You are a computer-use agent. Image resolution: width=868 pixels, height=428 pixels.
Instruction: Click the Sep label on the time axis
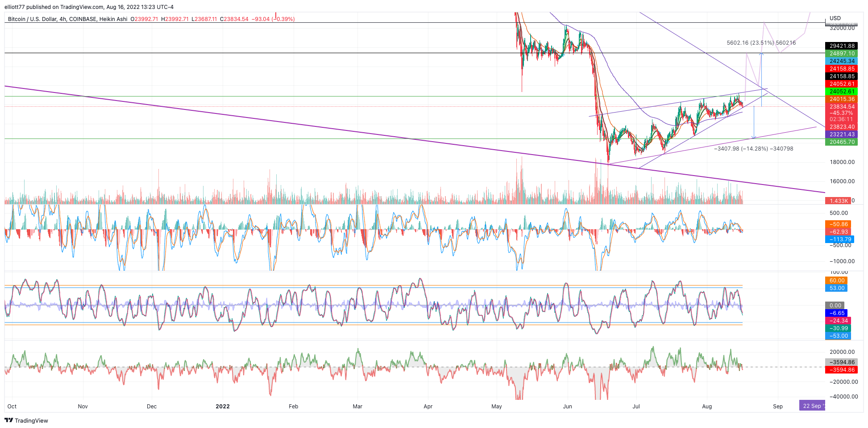tap(778, 407)
